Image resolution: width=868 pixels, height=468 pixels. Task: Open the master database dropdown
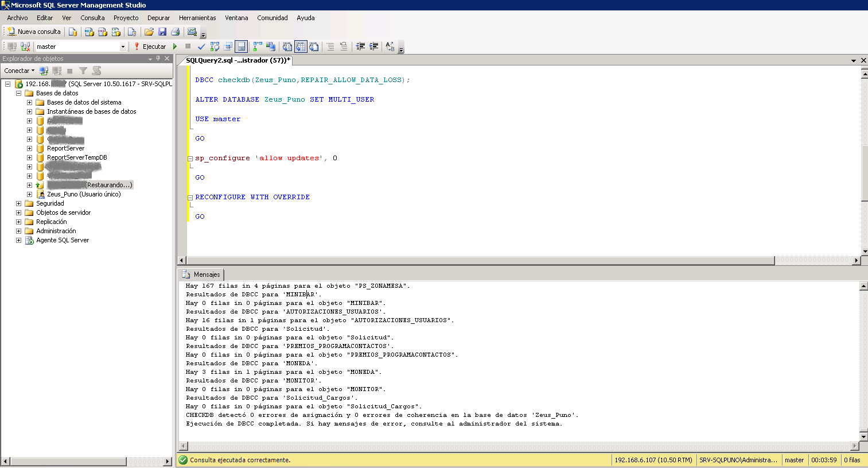coord(123,47)
